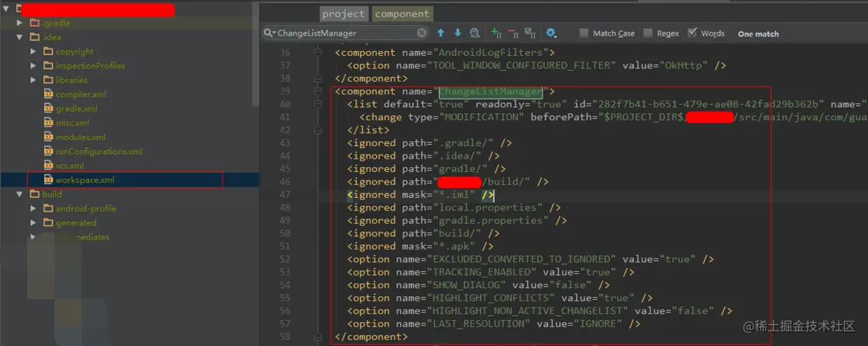This screenshot has height=346, width=868.
Task: Click line number 57 in the gutter
Action: 284,324
